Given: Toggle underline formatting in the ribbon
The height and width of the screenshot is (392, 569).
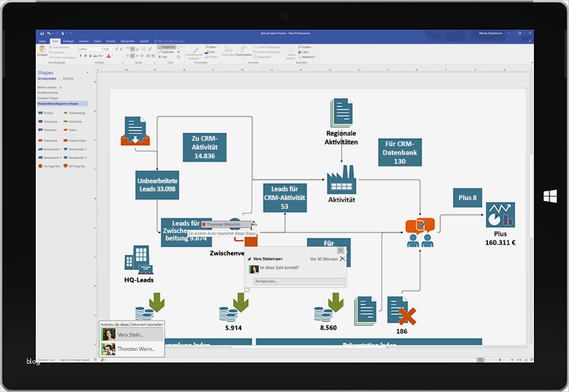Looking at the screenshot, I should 90,55.
